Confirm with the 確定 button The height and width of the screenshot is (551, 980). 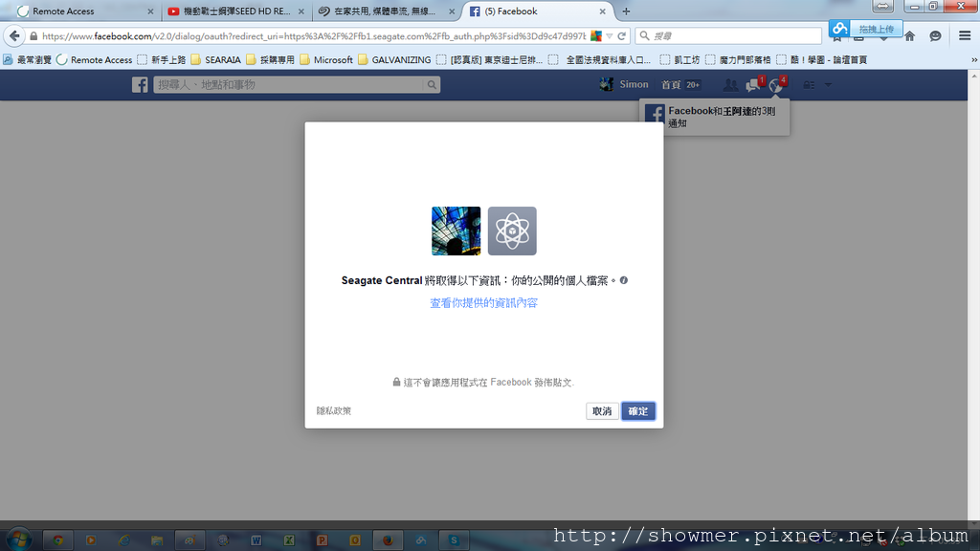(638, 411)
